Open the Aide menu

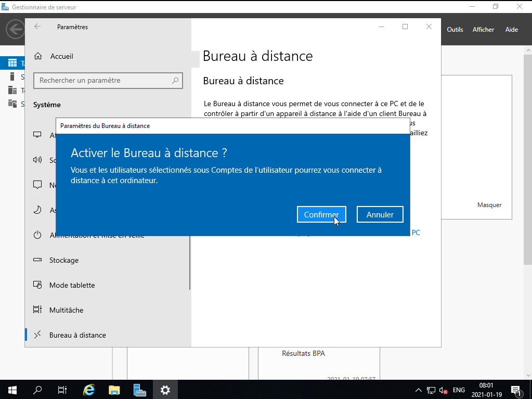point(511,30)
